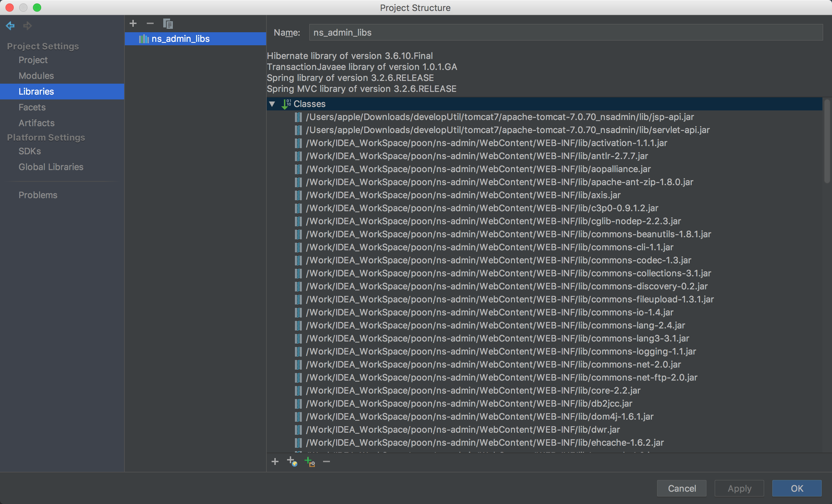
Task: Collapse the Classes tree node
Action: [272, 104]
